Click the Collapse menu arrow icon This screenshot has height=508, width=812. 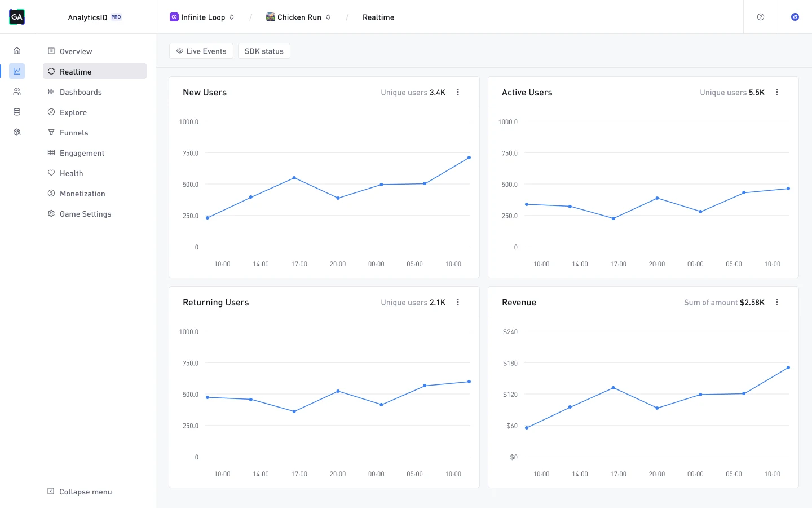(x=51, y=491)
